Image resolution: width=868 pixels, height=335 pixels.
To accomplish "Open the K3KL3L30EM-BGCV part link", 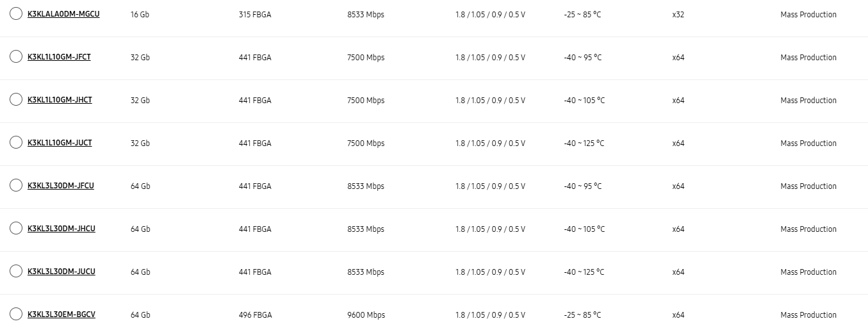I will (61, 315).
